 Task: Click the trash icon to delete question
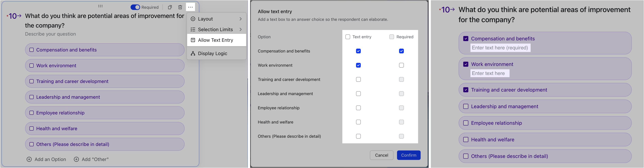pyautogui.click(x=180, y=7)
